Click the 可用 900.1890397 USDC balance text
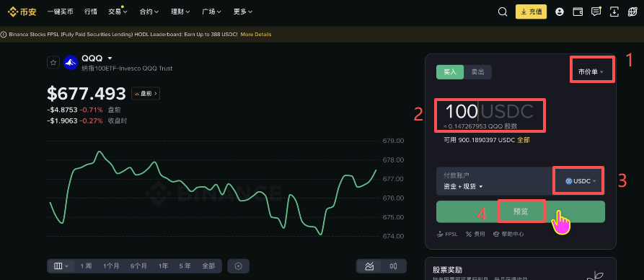 tap(480, 140)
